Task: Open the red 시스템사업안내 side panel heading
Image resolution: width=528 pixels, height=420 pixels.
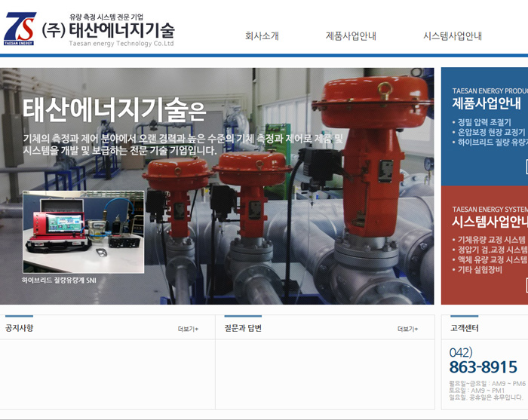Action: (490, 222)
